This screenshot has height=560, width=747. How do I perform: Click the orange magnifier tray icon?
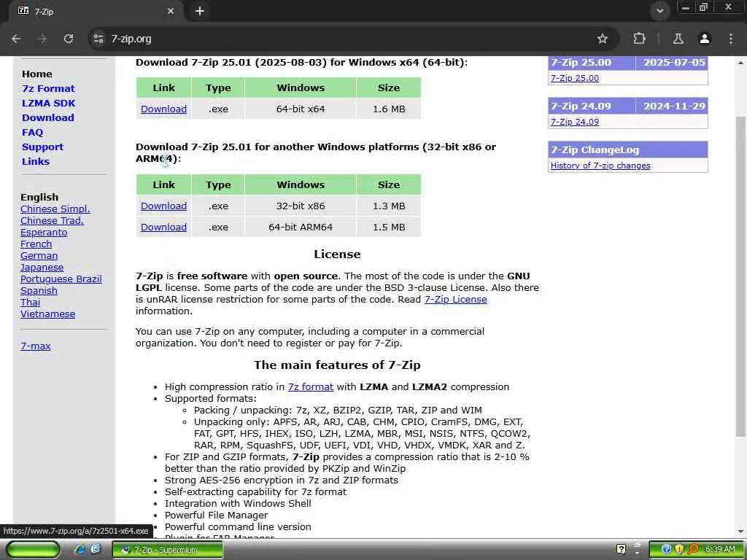click(x=693, y=550)
